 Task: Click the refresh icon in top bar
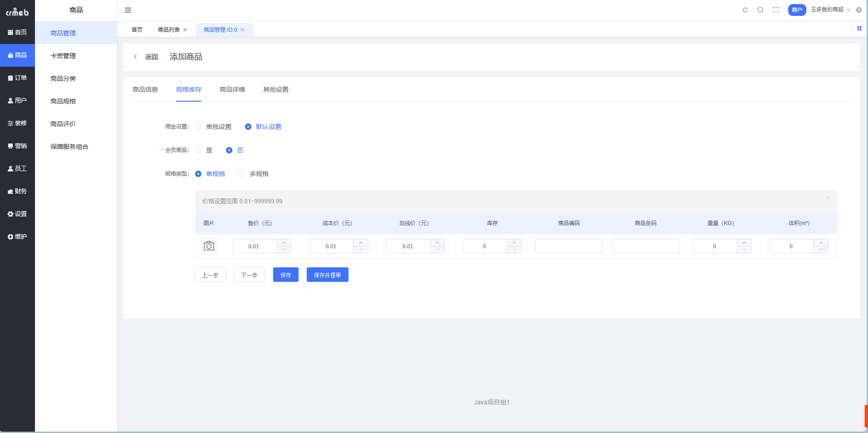[x=745, y=10]
